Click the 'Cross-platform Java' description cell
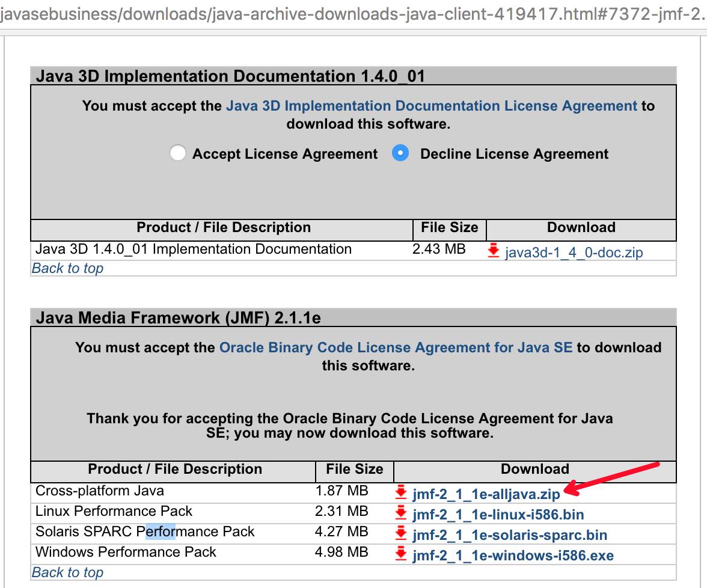This screenshot has height=588, width=707. point(100,491)
